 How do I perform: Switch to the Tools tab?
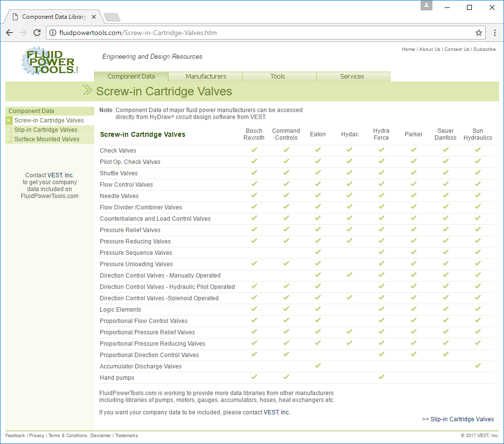click(278, 77)
